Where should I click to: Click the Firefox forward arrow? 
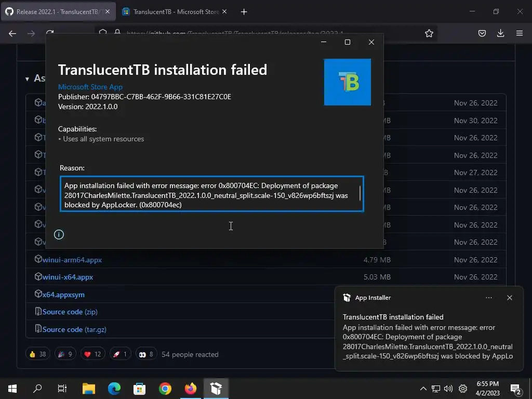coord(31,33)
